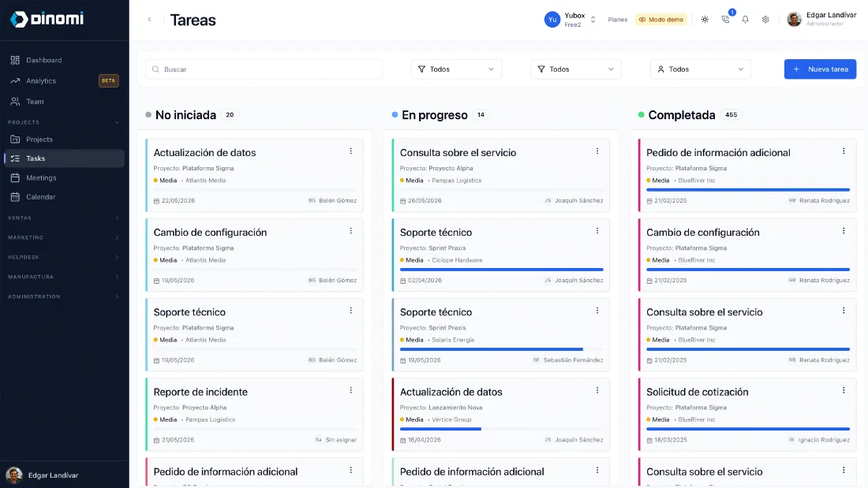
Task: Open options menu on Solicitud de cotización
Action: [x=844, y=390]
